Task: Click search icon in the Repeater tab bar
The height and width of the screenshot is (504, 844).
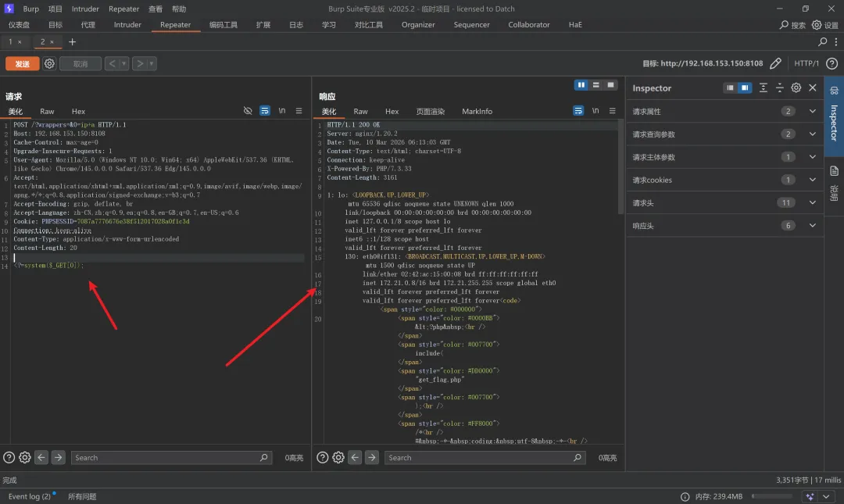Action: click(822, 41)
